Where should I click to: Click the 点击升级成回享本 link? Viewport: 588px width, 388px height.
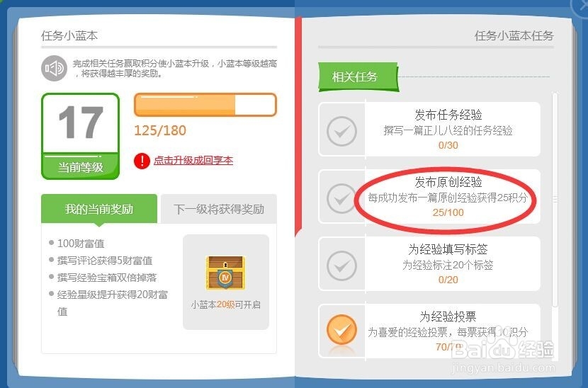coord(193,161)
